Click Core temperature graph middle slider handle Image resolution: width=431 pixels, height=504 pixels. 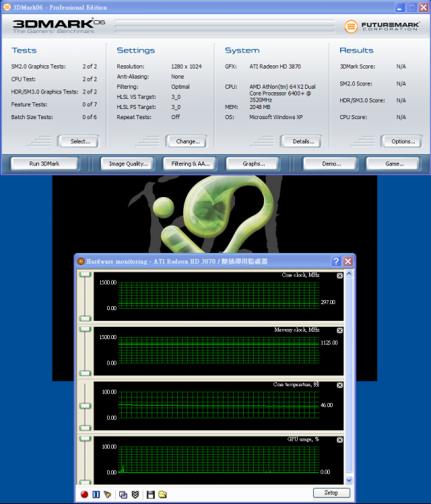(x=86, y=406)
